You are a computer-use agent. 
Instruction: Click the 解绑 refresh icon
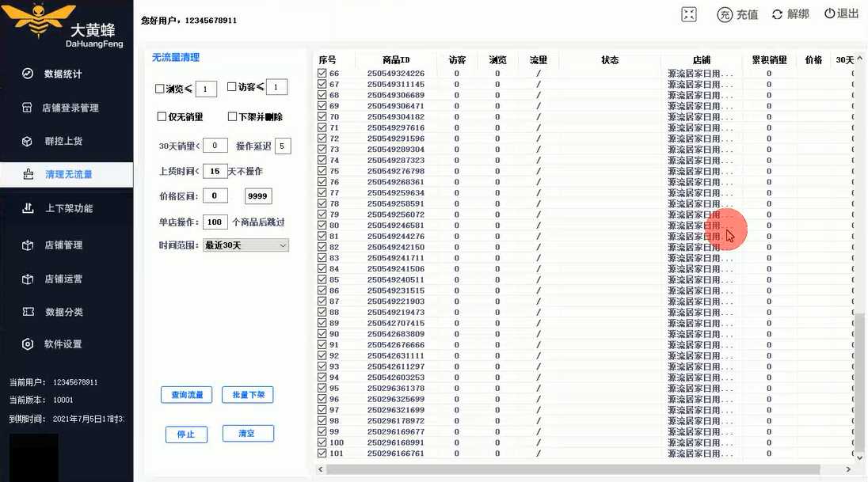tap(777, 14)
